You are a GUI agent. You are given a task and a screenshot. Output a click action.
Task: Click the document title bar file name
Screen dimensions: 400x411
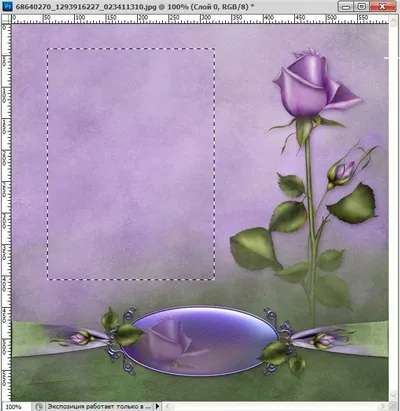click(x=86, y=6)
